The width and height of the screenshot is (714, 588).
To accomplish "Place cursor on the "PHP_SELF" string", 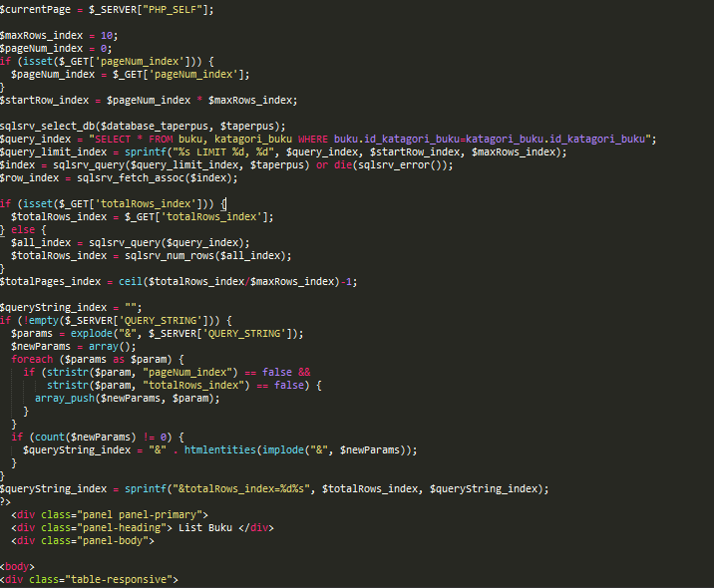I will 173,10.
